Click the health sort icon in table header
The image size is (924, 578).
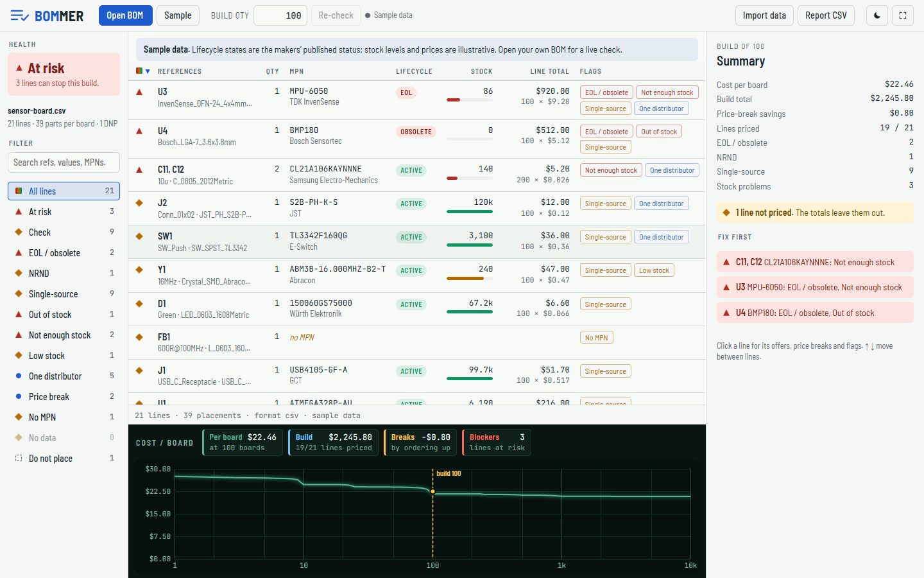tap(142, 71)
